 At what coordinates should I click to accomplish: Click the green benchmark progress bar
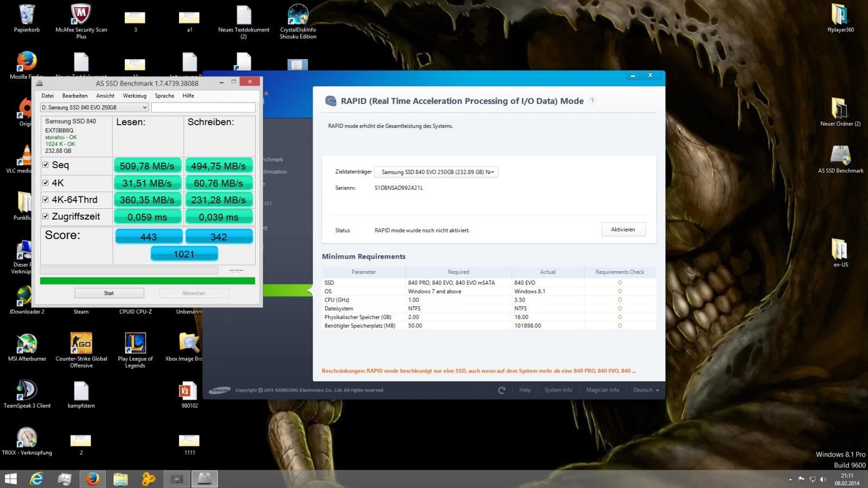pos(148,281)
